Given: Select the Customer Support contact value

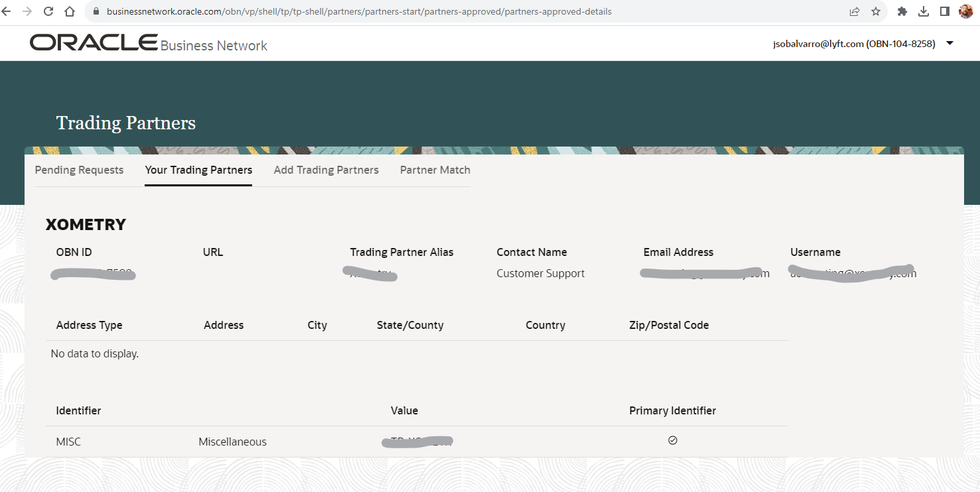Looking at the screenshot, I should tap(541, 273).
